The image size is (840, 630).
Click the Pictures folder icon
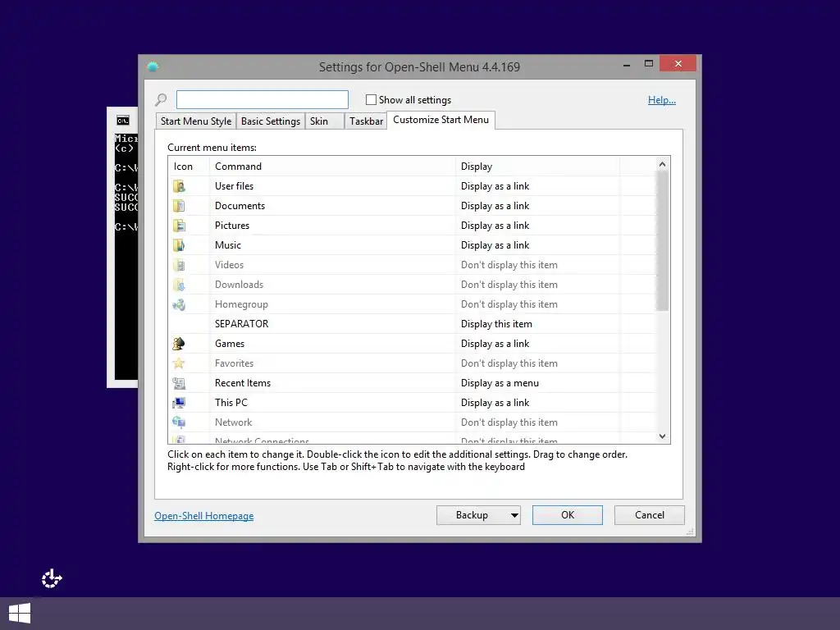point(179,226)
